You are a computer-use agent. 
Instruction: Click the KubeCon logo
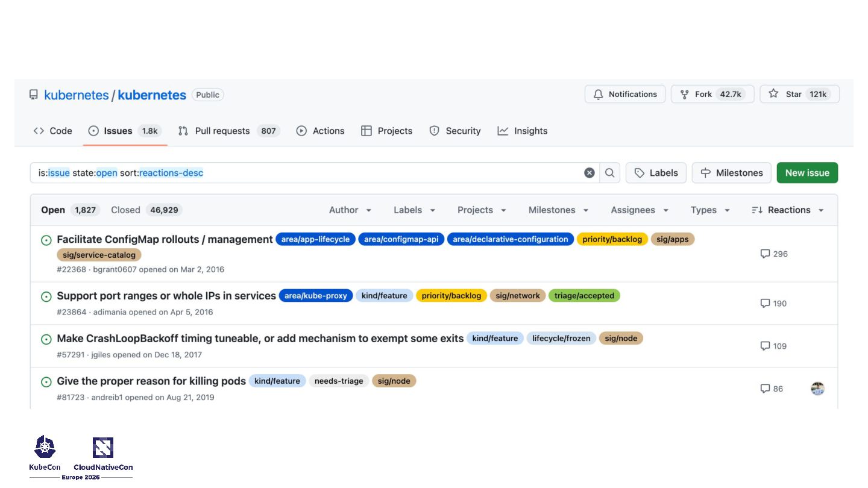click(x=45, y=453)
